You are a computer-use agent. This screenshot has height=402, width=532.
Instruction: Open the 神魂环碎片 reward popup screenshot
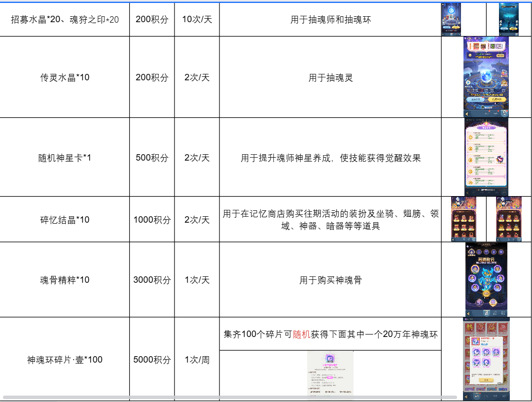click(x=486, y=359)
